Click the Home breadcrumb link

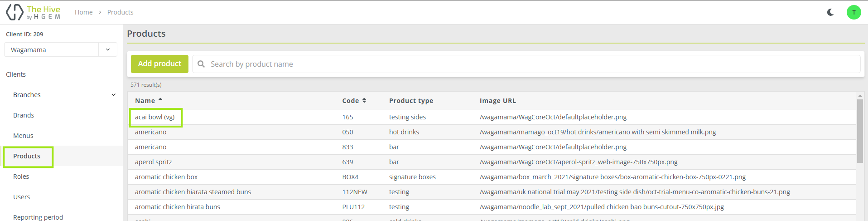tap(83, 12)
